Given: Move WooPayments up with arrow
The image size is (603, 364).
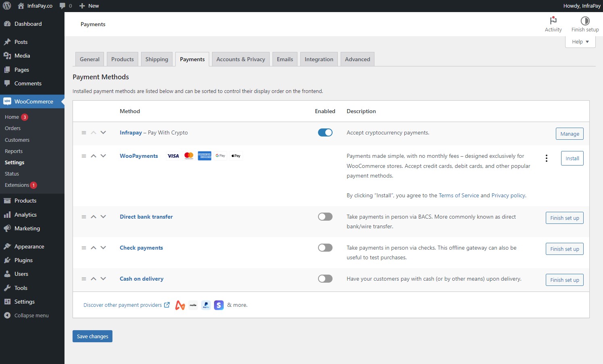Looking at the screenshot, I should click(94, 156).
